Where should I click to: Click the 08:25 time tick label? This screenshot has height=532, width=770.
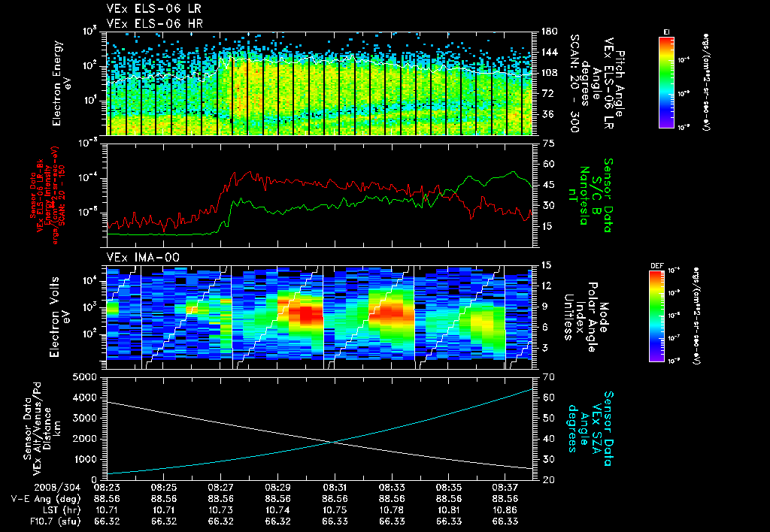163,488
